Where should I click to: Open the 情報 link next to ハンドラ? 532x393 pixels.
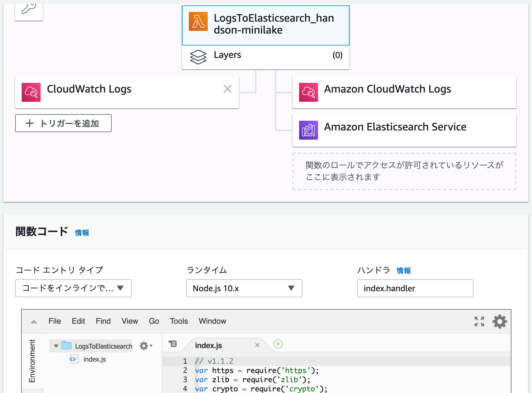point(404,271)
